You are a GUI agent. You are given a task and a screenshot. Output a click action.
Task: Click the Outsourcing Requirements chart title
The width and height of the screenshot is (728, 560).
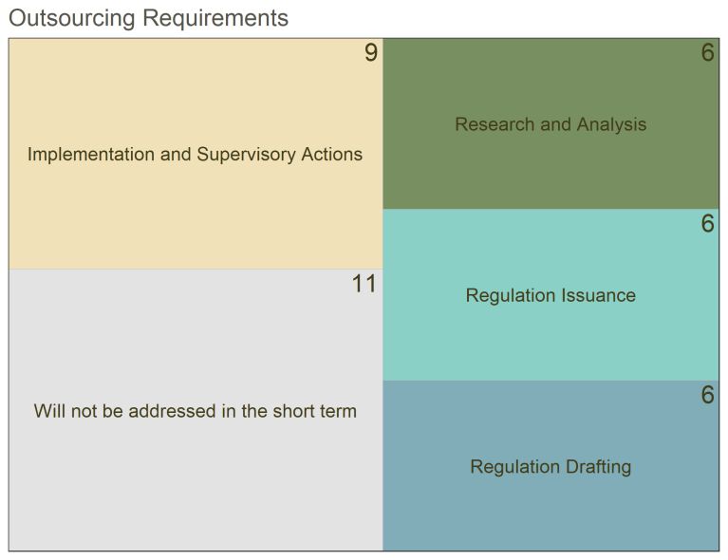click(149, 19)
